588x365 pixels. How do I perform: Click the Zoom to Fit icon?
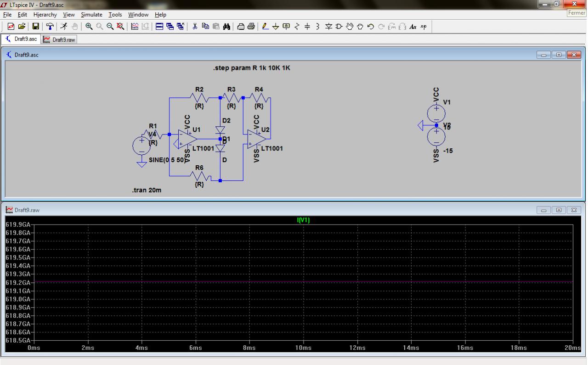pos(120,27)
